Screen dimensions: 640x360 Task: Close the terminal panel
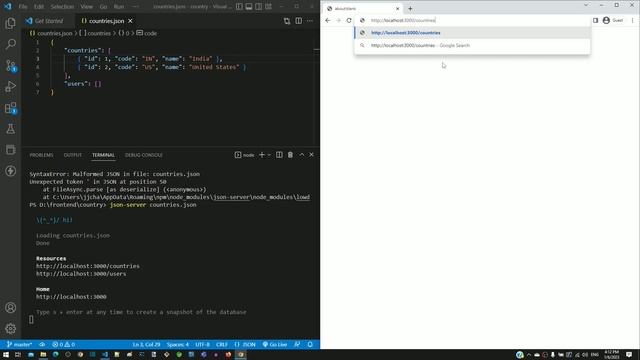coord(311,155)
